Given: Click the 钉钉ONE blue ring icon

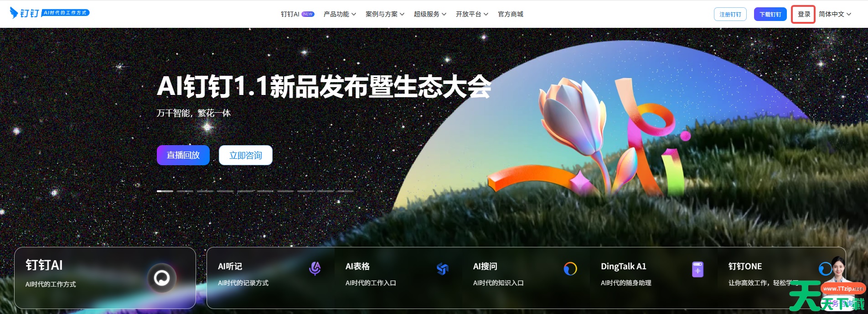Looking at the screenshot, I should (x=825, y=269).
